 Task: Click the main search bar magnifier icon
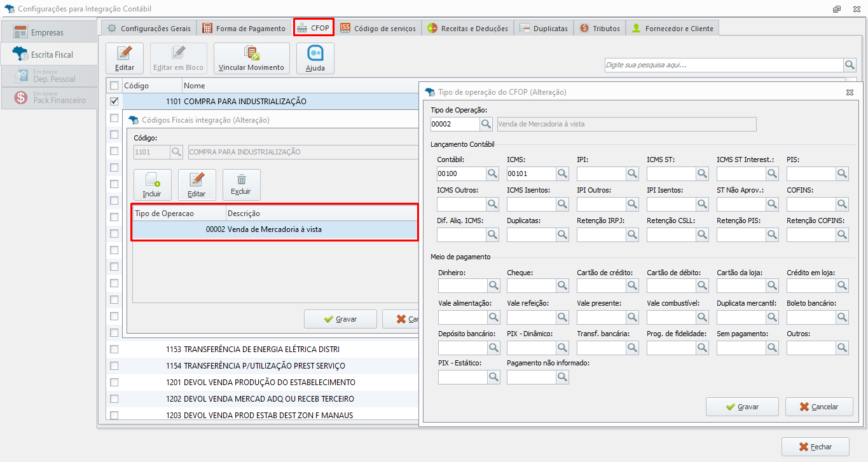point(850,65)
